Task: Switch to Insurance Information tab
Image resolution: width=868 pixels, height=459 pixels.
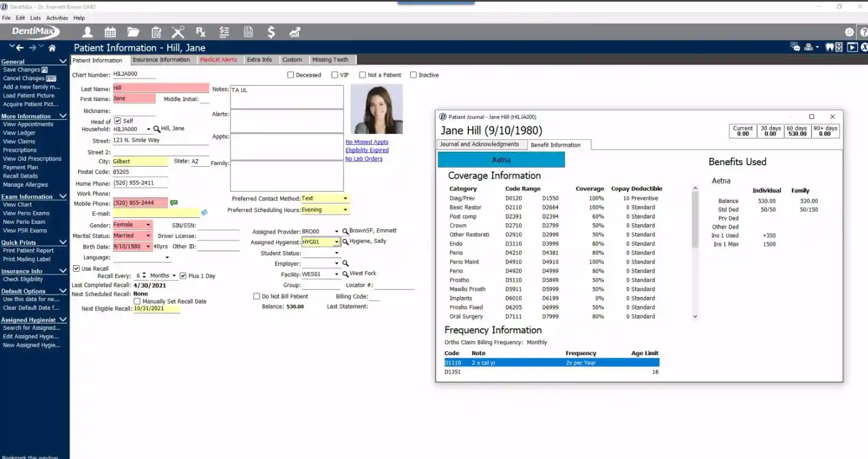Action: (161, 60)
